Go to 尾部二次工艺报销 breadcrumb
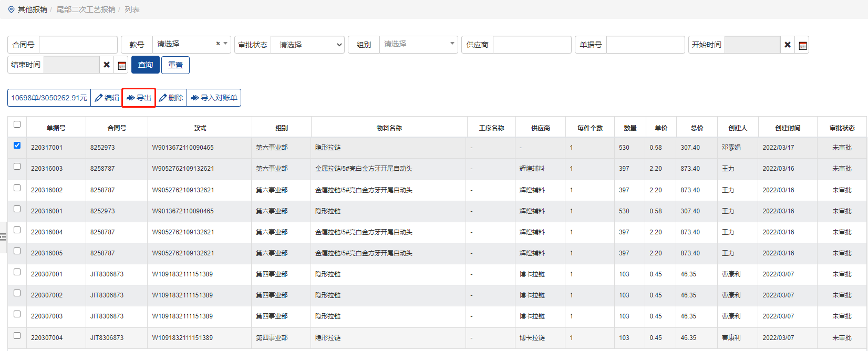The image size is (868, 351). (86, 9)
